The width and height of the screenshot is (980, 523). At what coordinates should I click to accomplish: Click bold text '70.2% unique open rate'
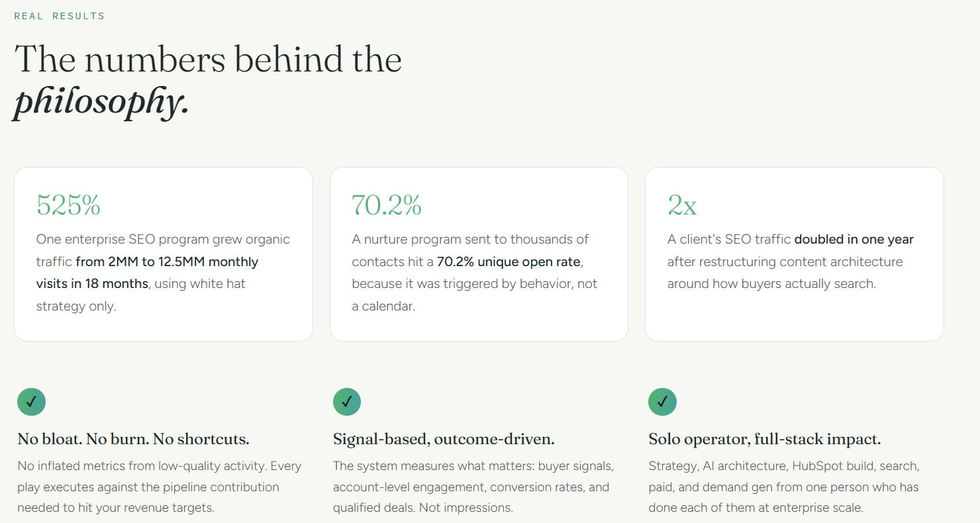(x=509, y=261)
